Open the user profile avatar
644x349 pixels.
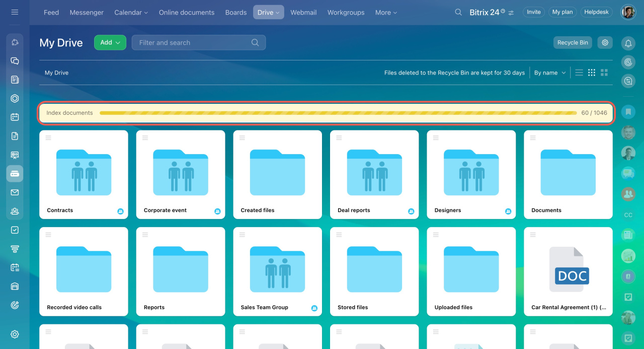pos(628,12)
